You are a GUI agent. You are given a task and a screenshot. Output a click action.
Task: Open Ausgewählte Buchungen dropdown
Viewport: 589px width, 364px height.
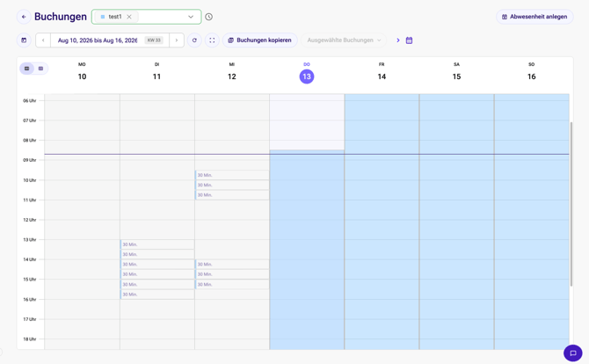(344, 40)
